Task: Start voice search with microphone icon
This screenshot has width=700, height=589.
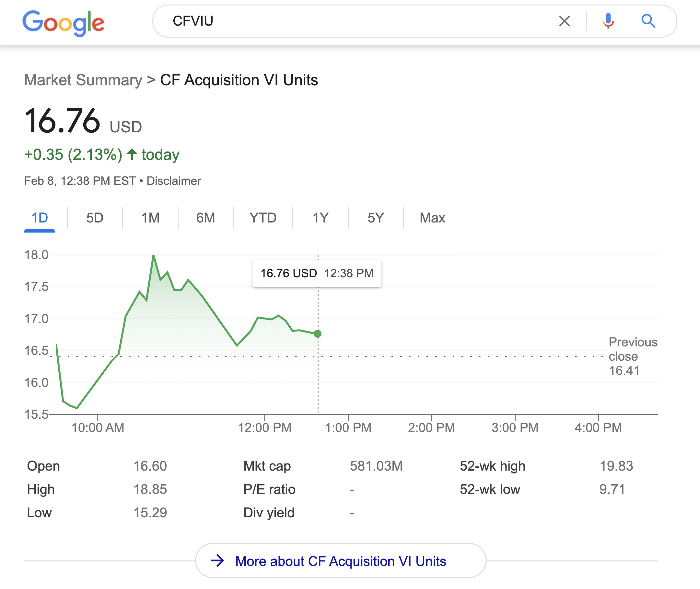Action: point(608,21)
